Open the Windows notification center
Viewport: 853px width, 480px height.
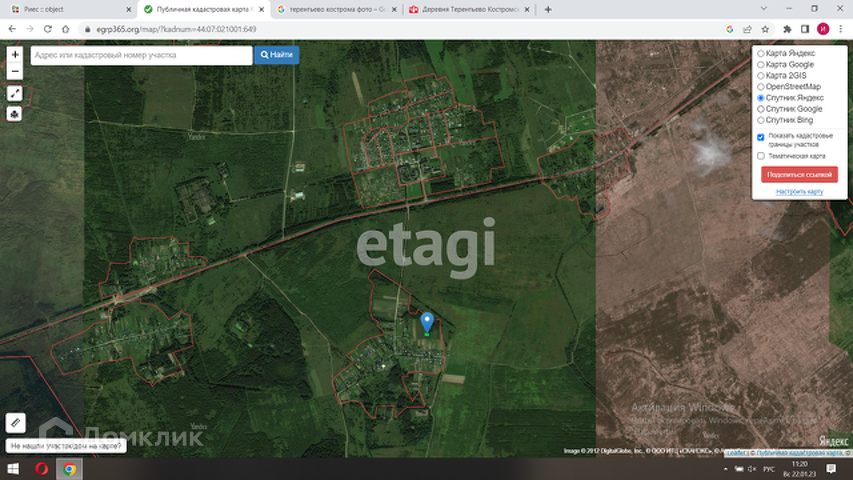click(831, 469)
